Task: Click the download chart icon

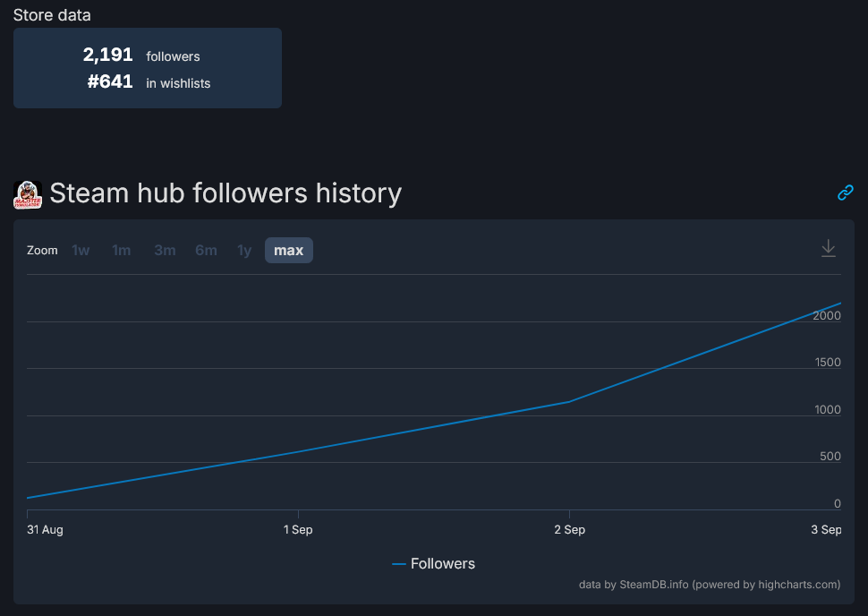Action: (829, 248)
